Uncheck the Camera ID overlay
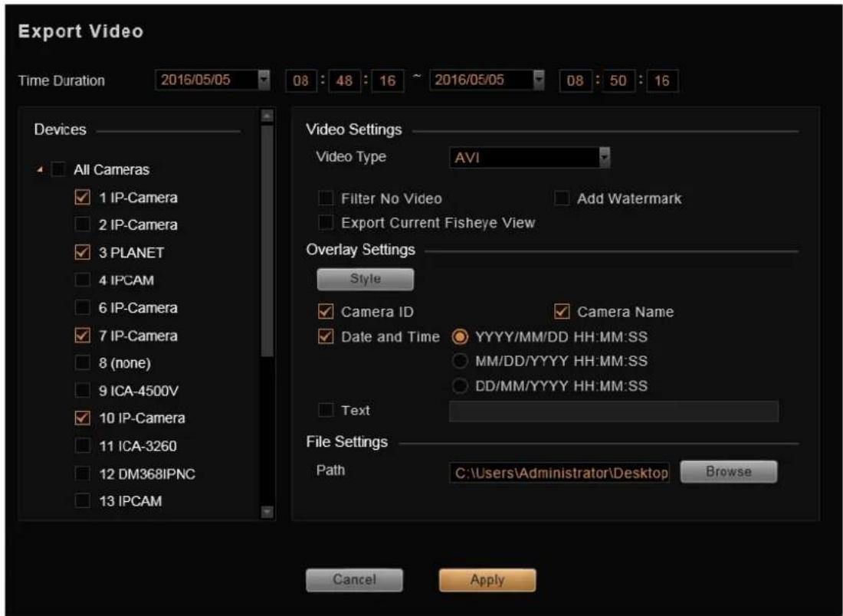The height and width of the screenshot is (616, 843). tap(326, 311)
